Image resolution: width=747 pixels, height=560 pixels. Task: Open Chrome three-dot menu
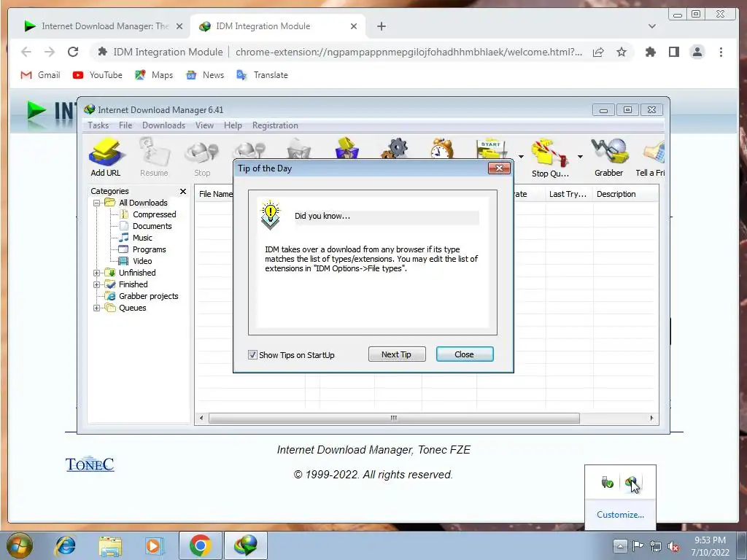pos(721,52)
